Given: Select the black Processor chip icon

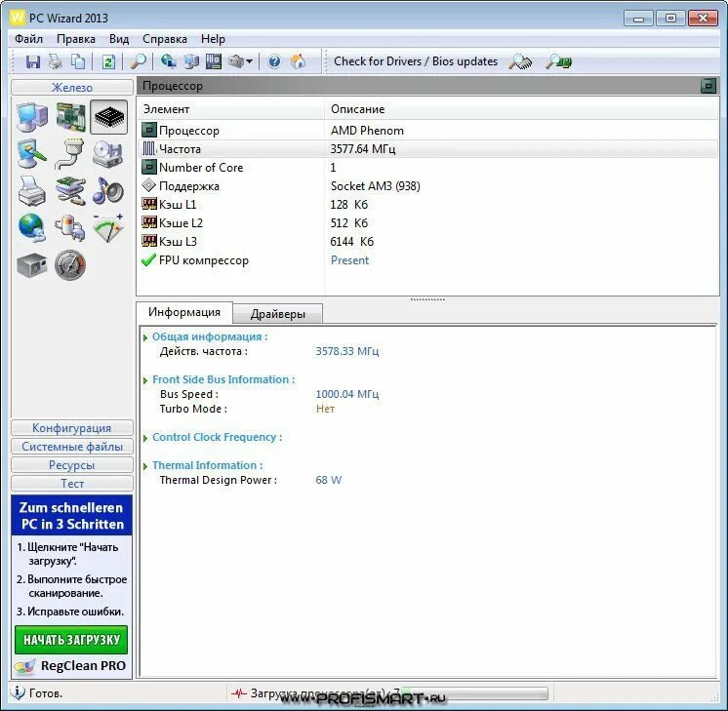Looking at the screenshot, I should pyautogui.click(x=109, y=117).
